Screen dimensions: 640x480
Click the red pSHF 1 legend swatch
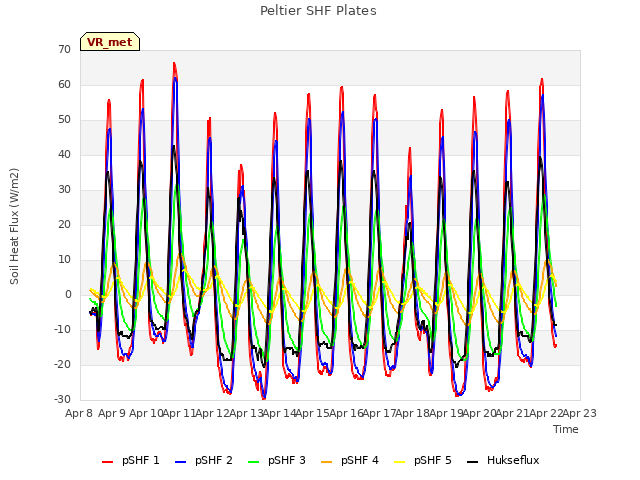[107, 462]
